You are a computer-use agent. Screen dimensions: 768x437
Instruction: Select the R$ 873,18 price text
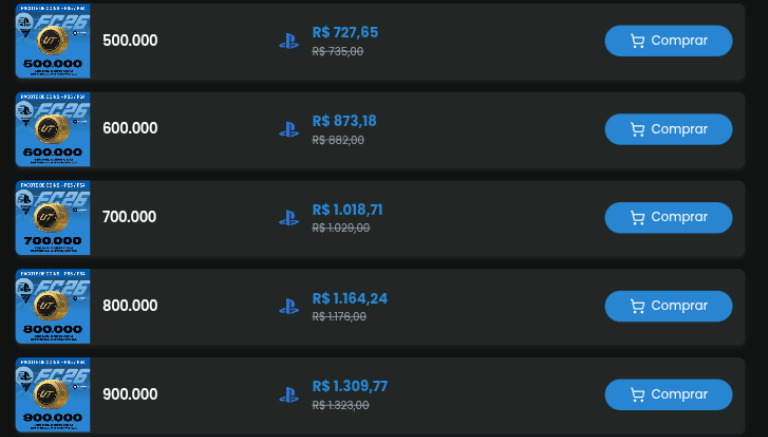[345, 121]
